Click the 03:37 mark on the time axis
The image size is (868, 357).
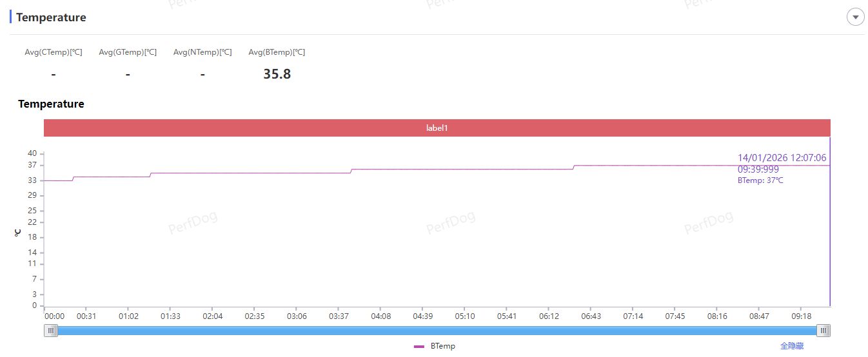(339, 316)
